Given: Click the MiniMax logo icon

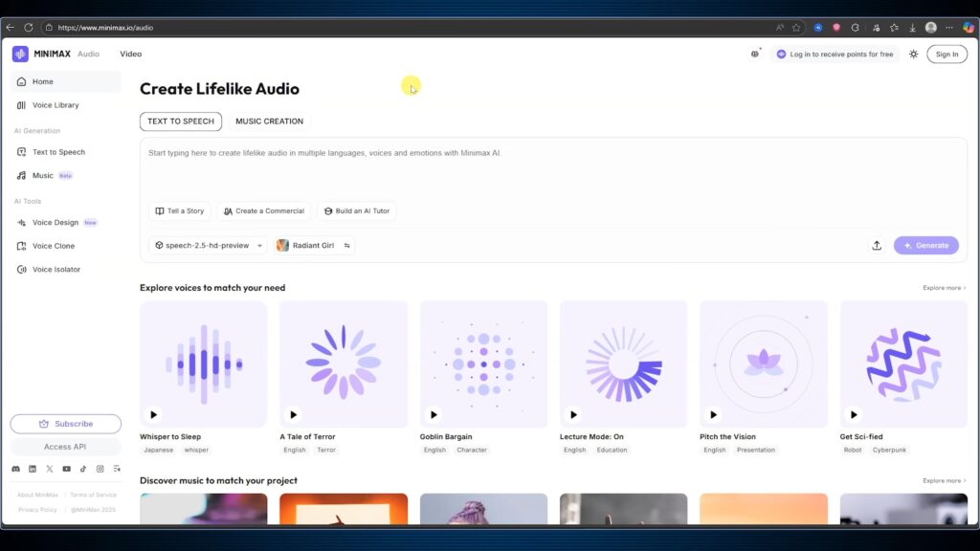Looking at the screenshot, I should tap(20, 54).
